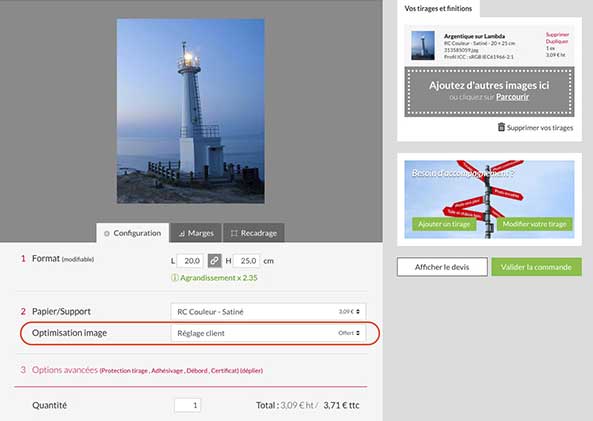Click the Agrandissement info icon
This screenshot has height=421, width=593.
click(x=174, y=278)
